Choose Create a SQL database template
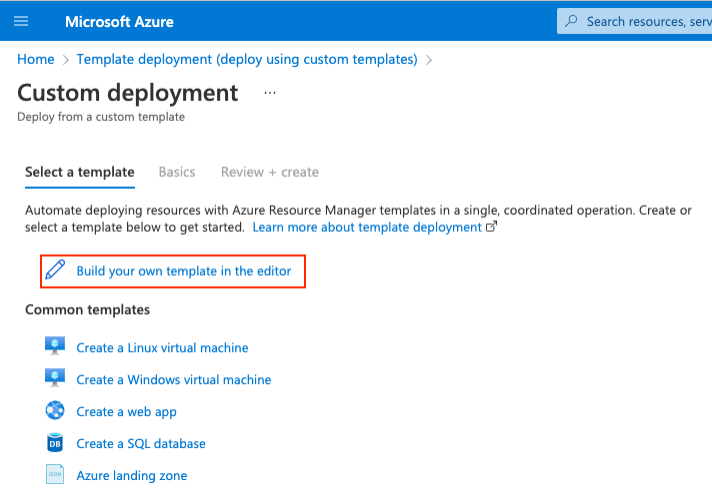The width and height of the screenshot is (712, 494). (x=141, y=444)
